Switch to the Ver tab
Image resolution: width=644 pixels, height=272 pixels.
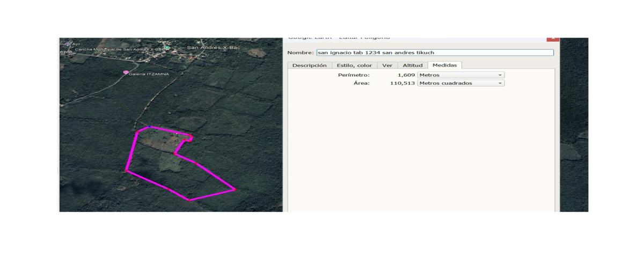tap(386, 65)
